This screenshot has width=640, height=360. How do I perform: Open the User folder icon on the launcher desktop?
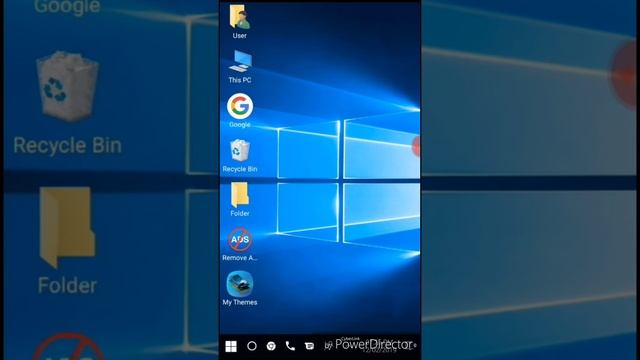pos(240,17)
